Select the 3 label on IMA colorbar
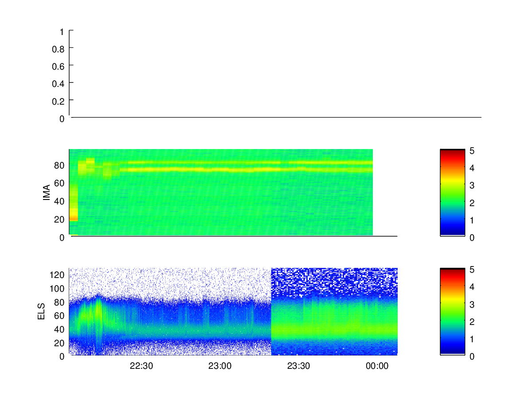This screenshot has height=399, width=532. [472, 185]
